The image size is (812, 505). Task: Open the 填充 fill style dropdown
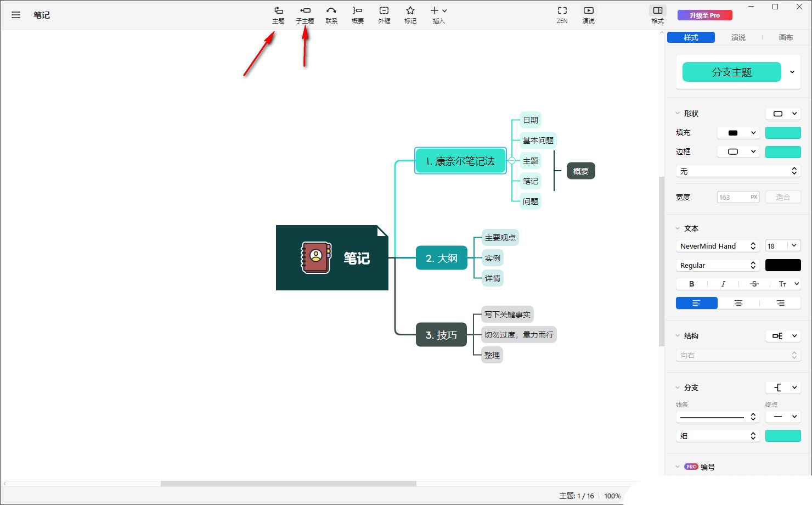coord(738,133)
